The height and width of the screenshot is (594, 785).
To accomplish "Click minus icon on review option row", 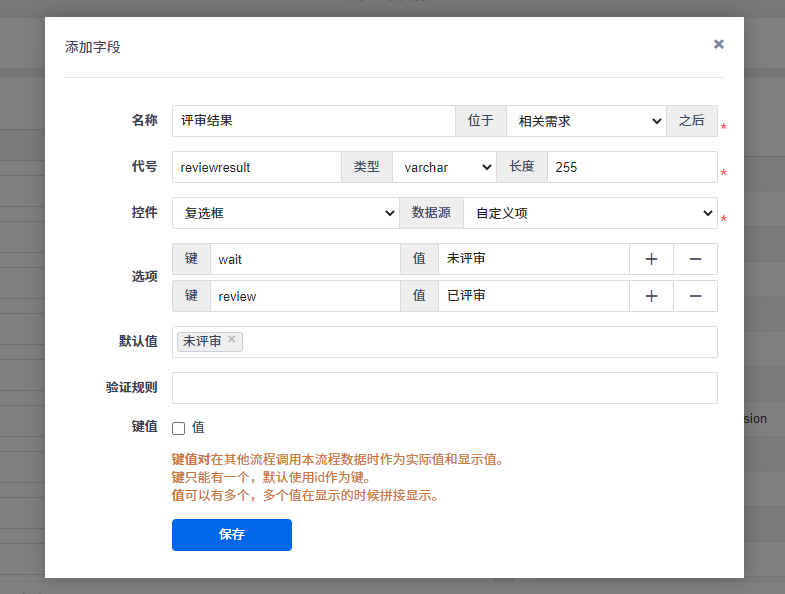I will [695, 296].
